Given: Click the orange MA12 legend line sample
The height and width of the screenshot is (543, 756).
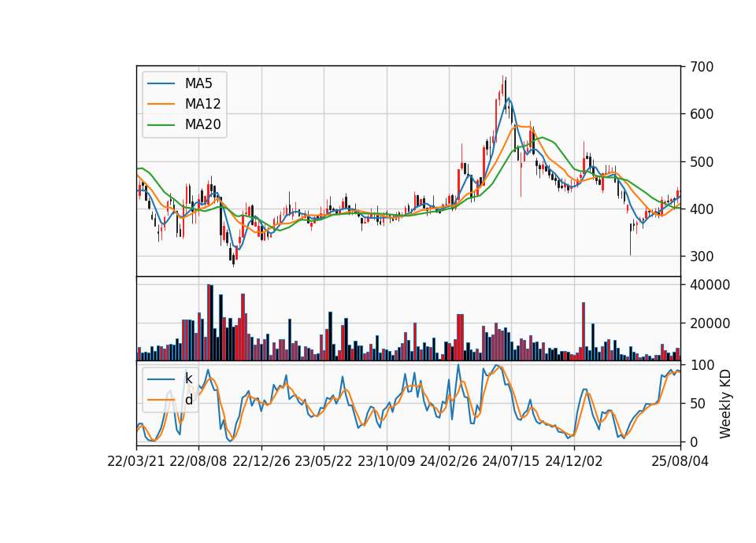Looking at the screenshot, I should pyautogui.click(x=161, y=104).
